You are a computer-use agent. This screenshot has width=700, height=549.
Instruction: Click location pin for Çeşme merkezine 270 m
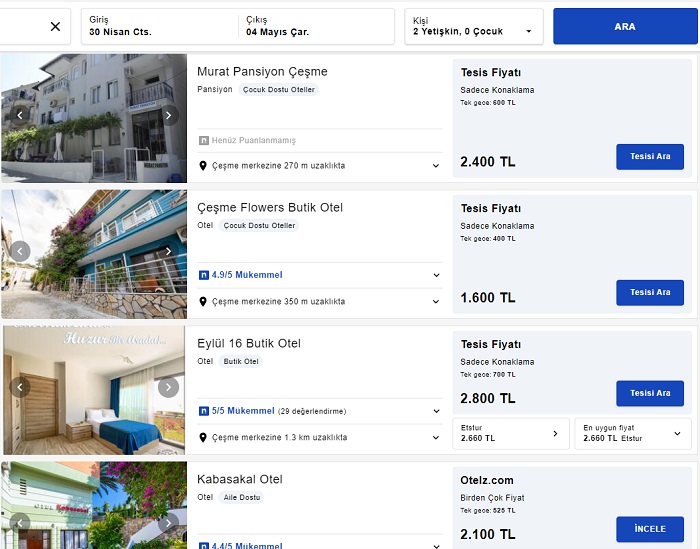[x=203, y=166]
